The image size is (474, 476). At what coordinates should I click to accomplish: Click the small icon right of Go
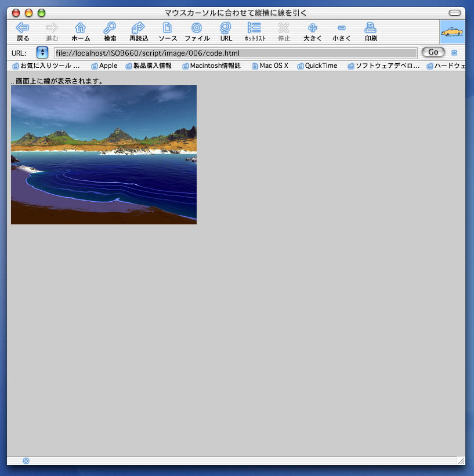tap(454, 53)
